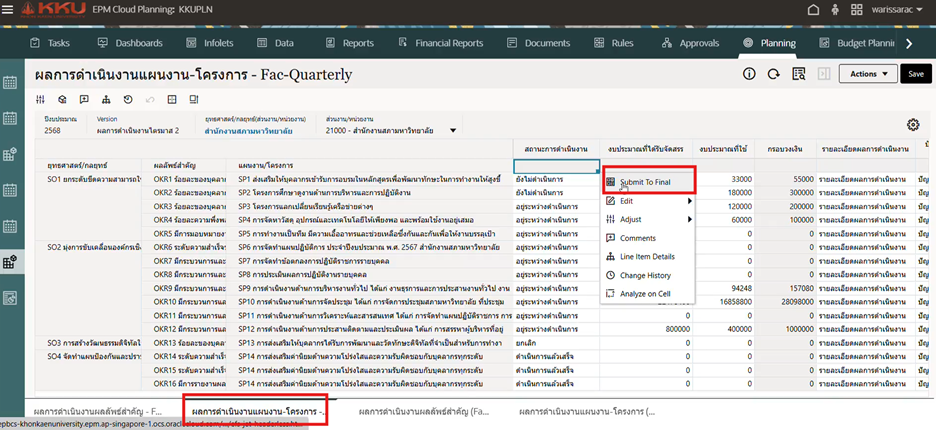Click the grid format toolbar icon
This screenshot has height=430, width=936.
click(172, 99)
